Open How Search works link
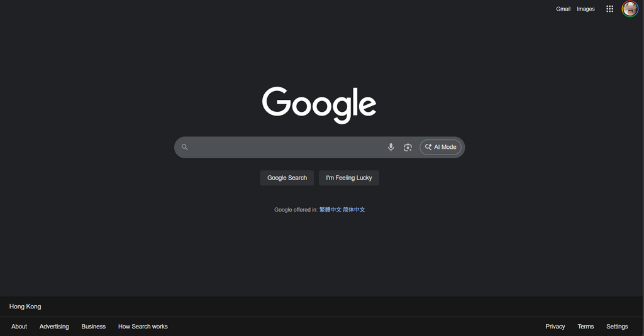This screenshot has height=336, width=644. point(143,327)
